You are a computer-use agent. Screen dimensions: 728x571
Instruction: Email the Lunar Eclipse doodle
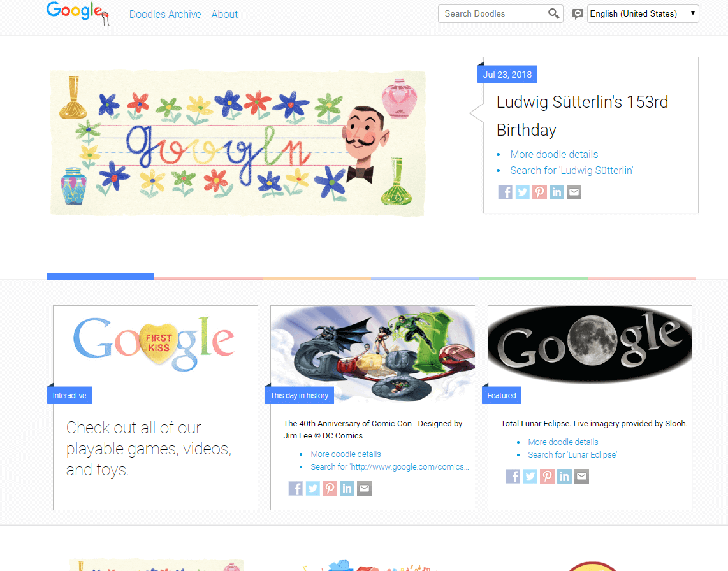coord(582,476)
